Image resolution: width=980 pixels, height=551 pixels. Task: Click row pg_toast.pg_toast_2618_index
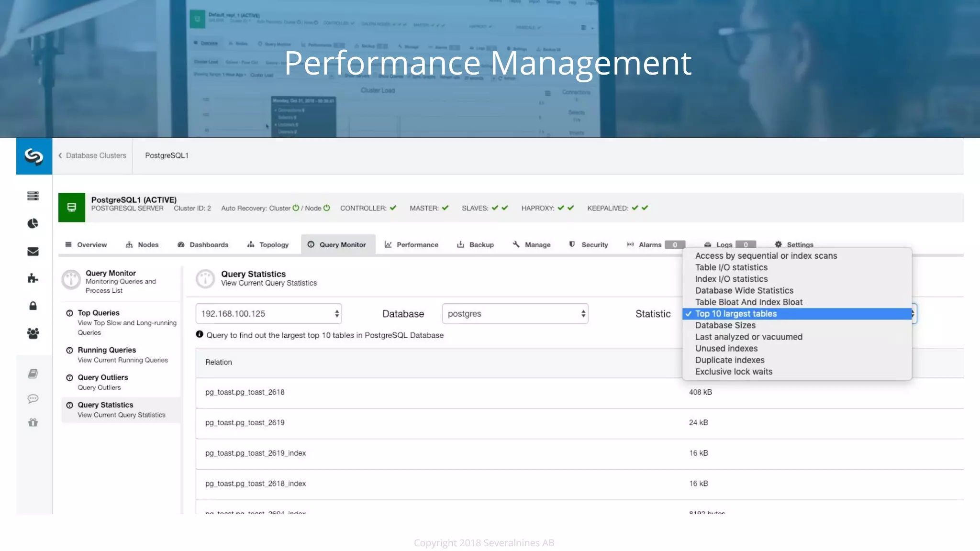pyautogui.click(x=579, y=485)
